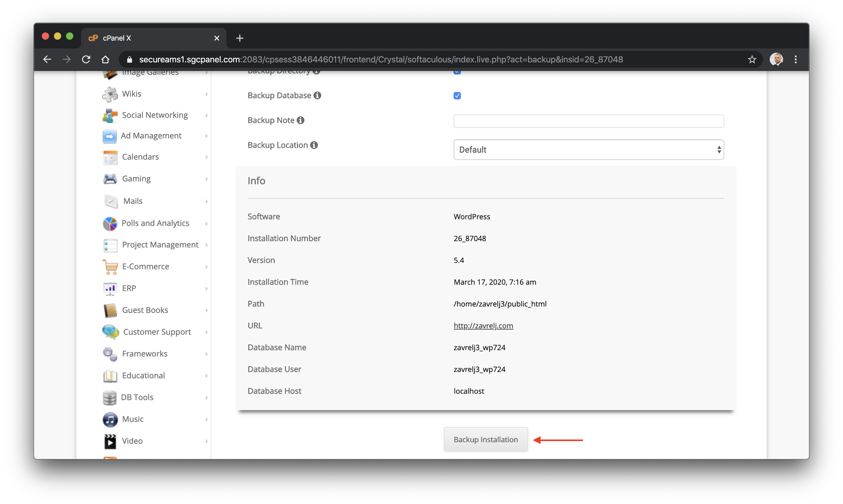Open the ERP category label
This screenshot has height=504, width=843.
pyautogui.click(x=129, y=288)
